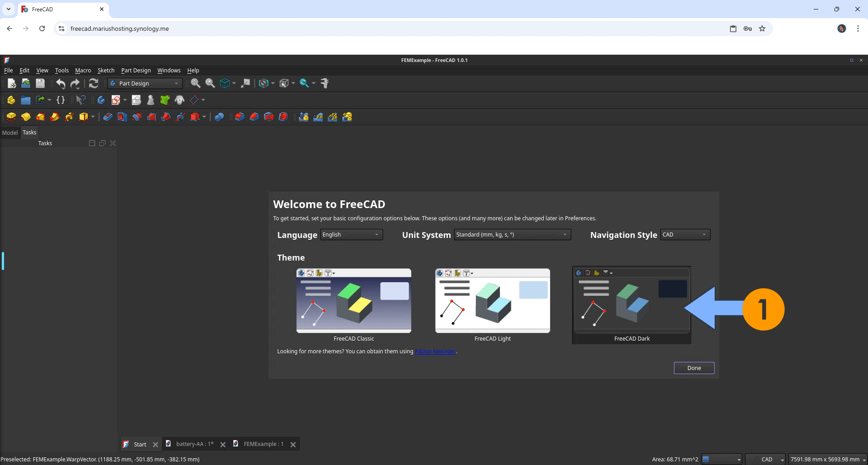Click the Done button
Image resolution: width=868 pixels, height=465 pixels.
coord(694,368)
